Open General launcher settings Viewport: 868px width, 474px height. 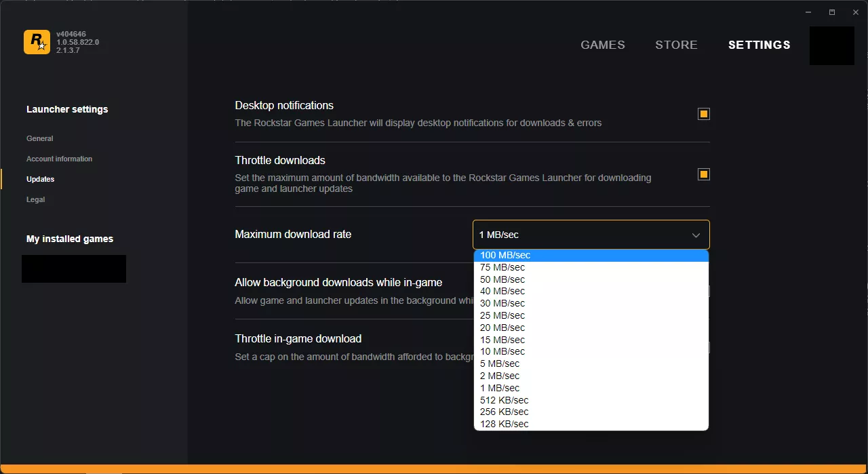[39, 138]
